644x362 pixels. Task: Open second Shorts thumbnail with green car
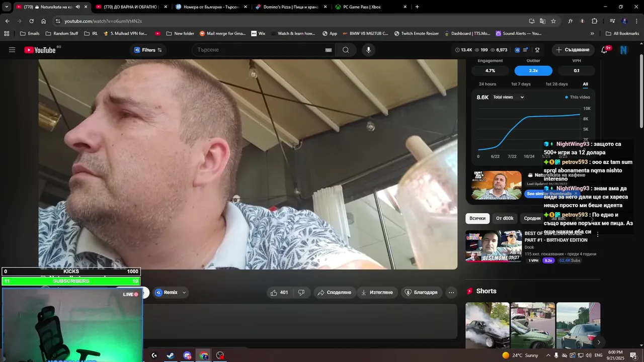[x=533, y=325]
